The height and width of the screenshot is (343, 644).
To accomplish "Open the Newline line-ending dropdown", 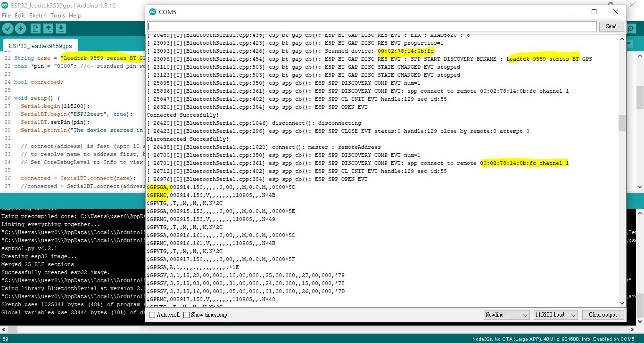I will coord(506,315).
